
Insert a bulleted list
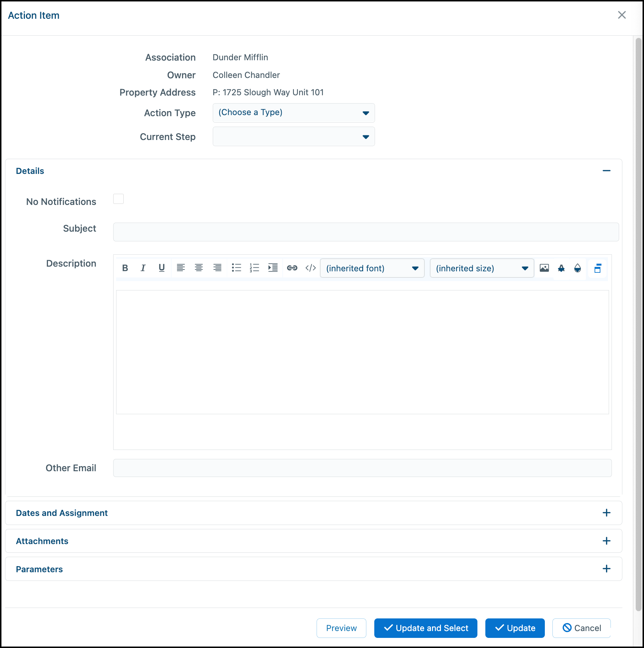(236, 268)
